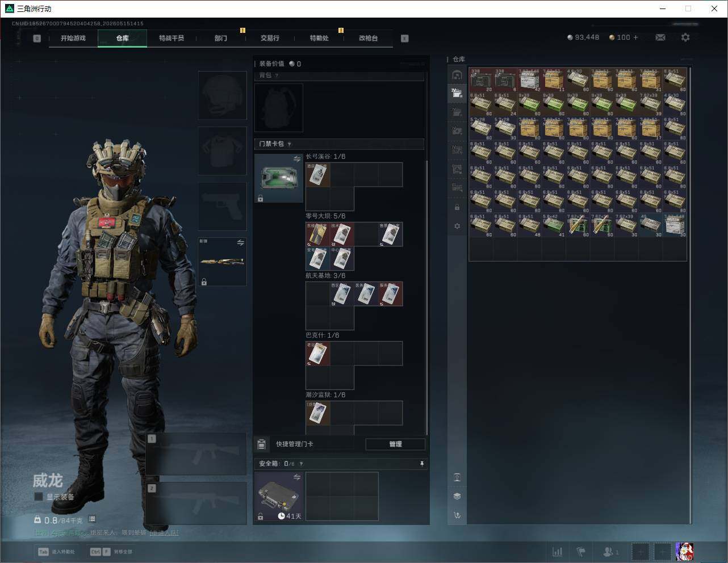Click the left arrow before 开始游戏 tab
The width and height of the screenshot is (728, 563).
pos(37,39)
